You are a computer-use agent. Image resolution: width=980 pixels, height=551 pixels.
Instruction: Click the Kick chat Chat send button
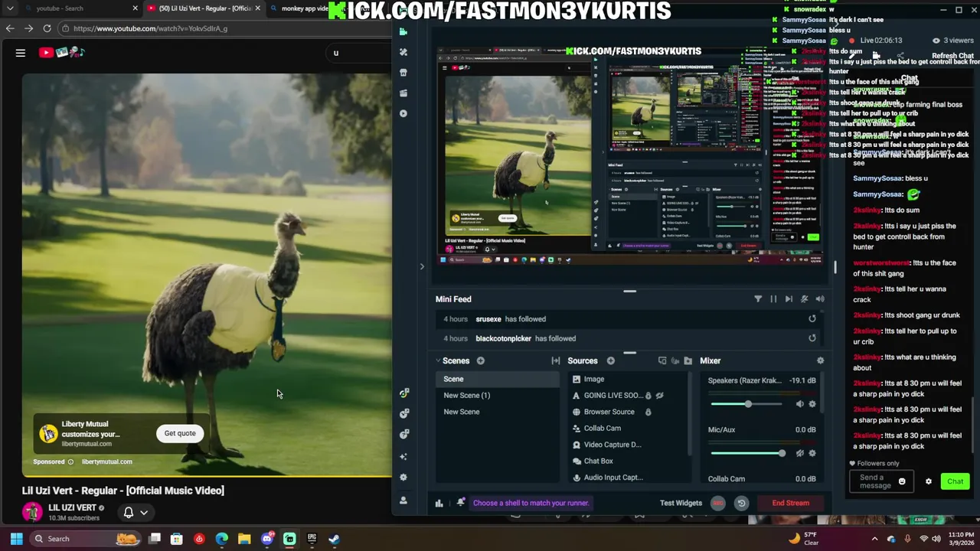pyautogui.click(x=955, y=481)
